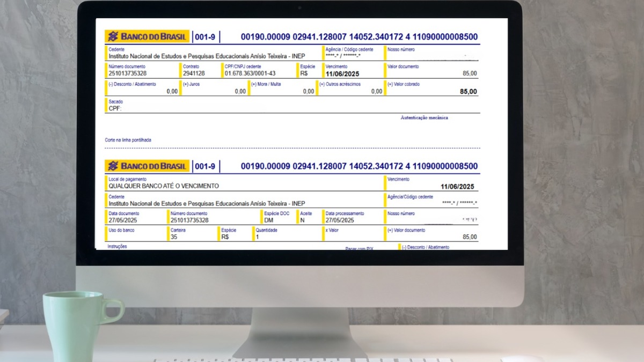
Task: Click the 'x Valor' field
Action: (353, 233)
